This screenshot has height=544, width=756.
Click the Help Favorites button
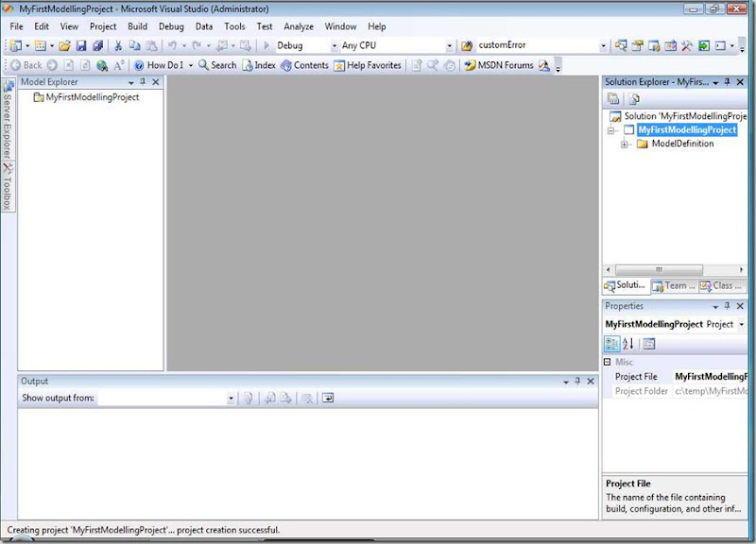point(368,65)
